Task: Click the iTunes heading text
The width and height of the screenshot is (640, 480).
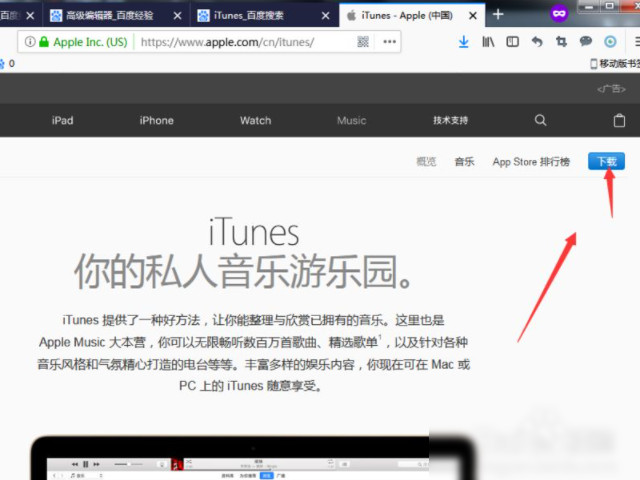Action: click(254, 232)
